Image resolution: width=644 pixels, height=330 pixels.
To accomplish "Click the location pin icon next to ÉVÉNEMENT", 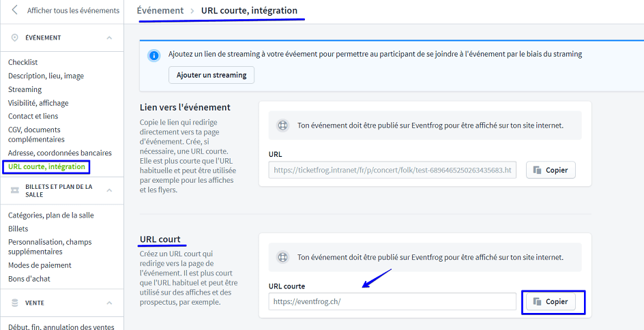I will [x=15, y=37].
